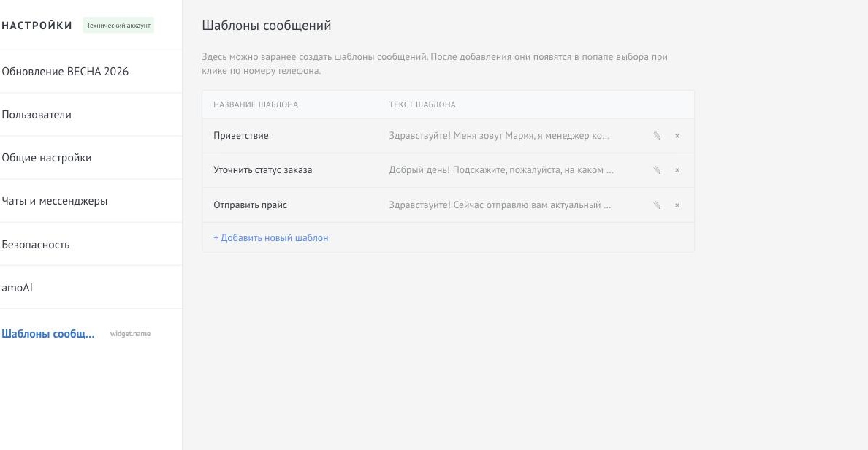The image size is (868, 450).
Task: Click text starting Здравствуйте! Меня зовут Мария
Action: pos(499,136)
